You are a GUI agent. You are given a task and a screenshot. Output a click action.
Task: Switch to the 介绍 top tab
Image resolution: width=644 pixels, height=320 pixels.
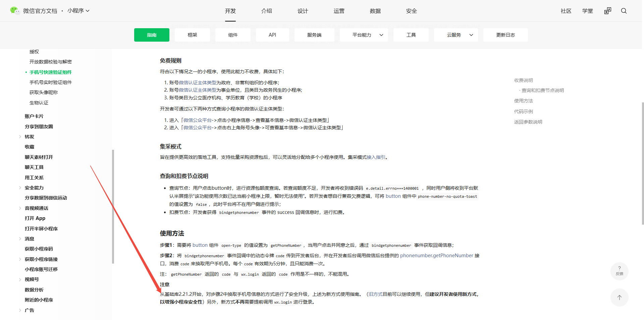tap(267, 11)
